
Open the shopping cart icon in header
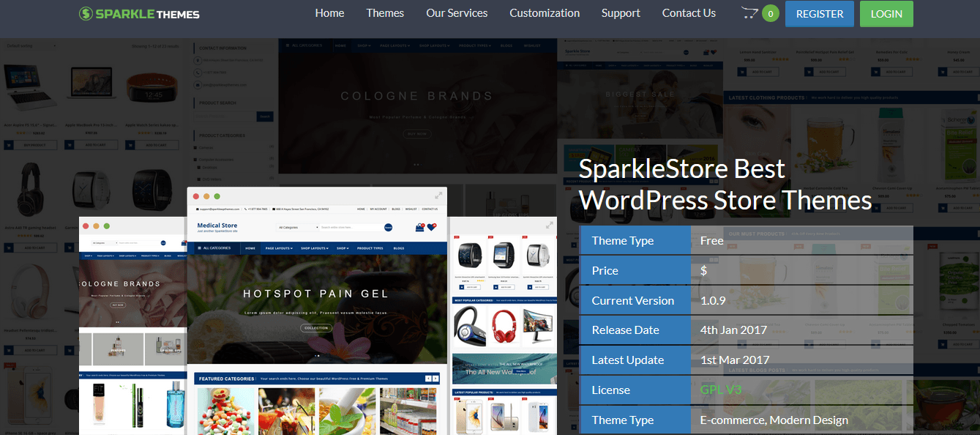749,12
